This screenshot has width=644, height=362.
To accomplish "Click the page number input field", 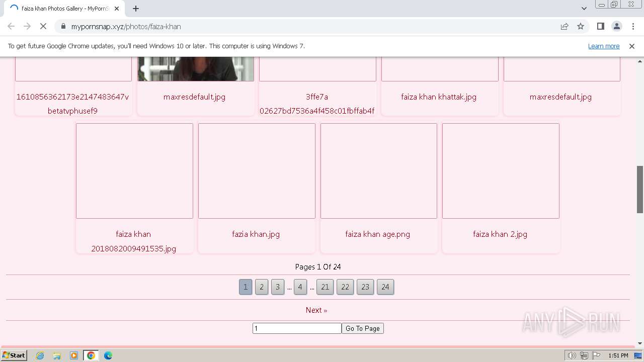I will [x=297, y=328].
